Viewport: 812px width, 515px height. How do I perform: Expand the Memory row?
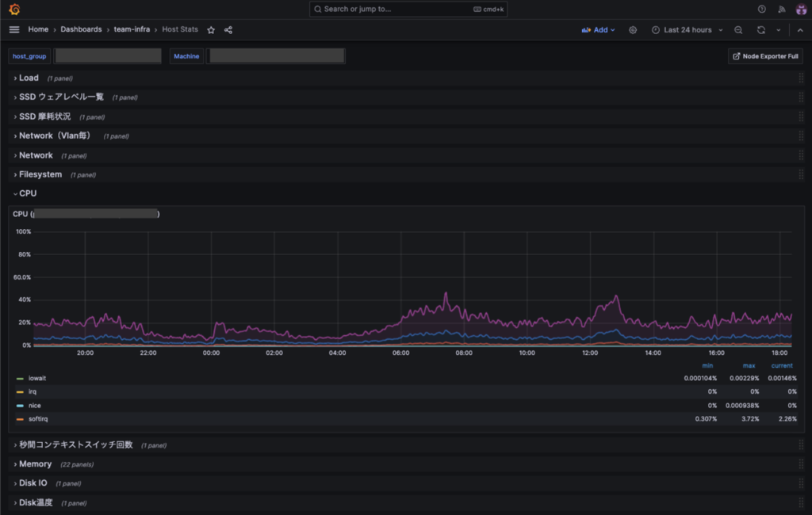pyautogui.click(x=35, y=464)
